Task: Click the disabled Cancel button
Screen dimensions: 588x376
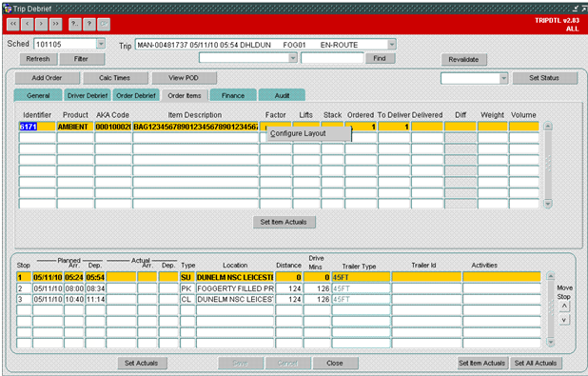Action: click(x=287, y=363)
